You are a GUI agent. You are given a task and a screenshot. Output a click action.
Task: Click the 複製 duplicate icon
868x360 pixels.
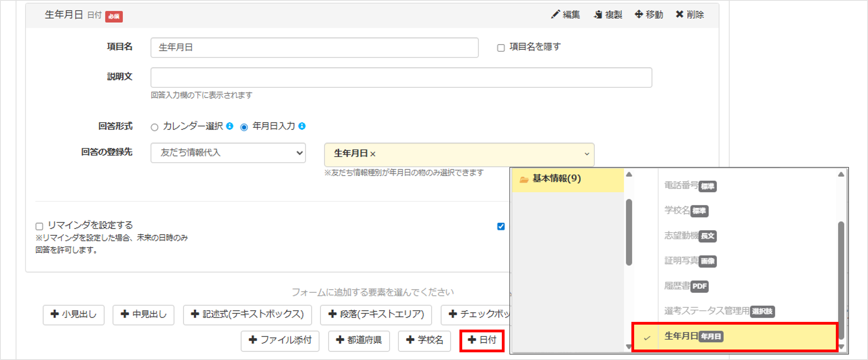[598, 14]
